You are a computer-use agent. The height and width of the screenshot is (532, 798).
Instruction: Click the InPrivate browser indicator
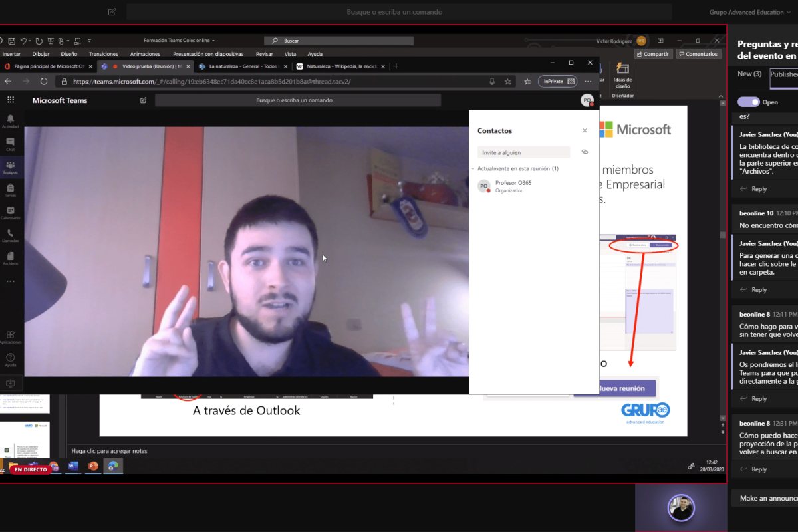[x=557, y=81]
